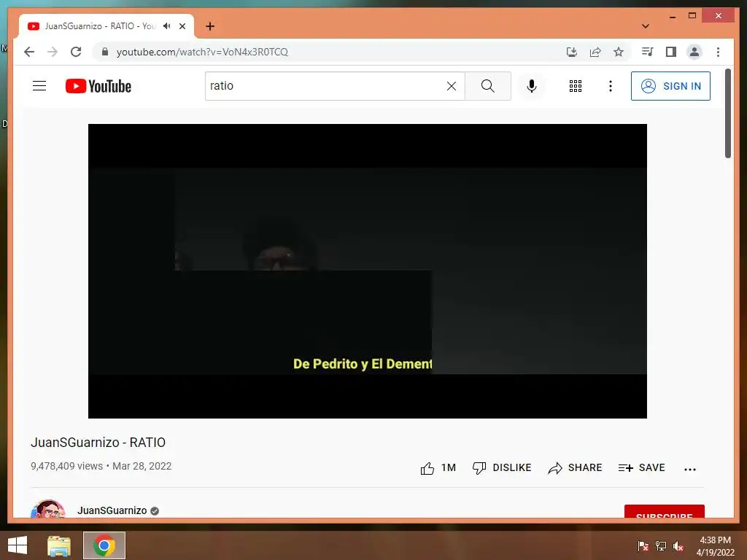Image resolution: width=747 pixels, height=560 pixels.
Task: Expand the tab search chevron
Action: [646, 26]
